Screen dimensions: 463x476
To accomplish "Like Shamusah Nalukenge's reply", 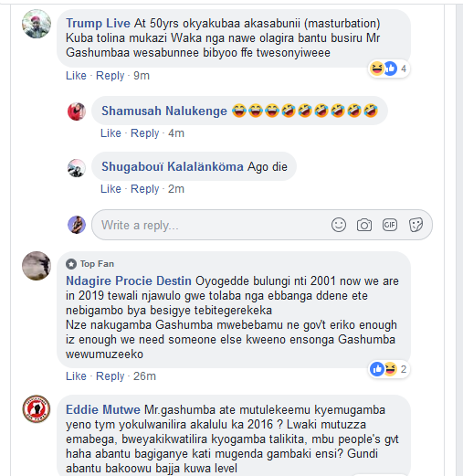I will point(110,133).
